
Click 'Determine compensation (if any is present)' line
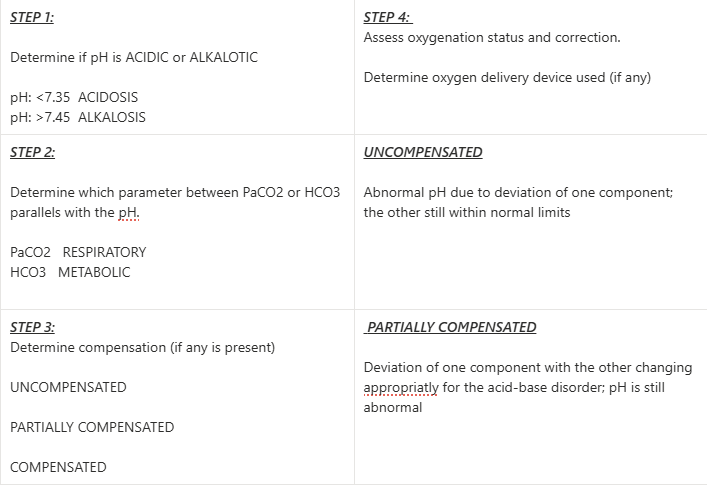click(142, 347)
